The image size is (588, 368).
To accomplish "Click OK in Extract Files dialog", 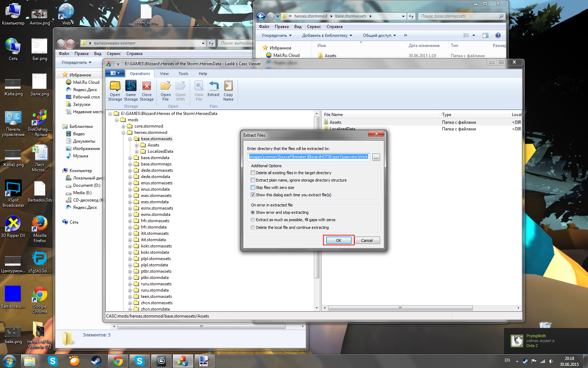I will coord(338,240).
